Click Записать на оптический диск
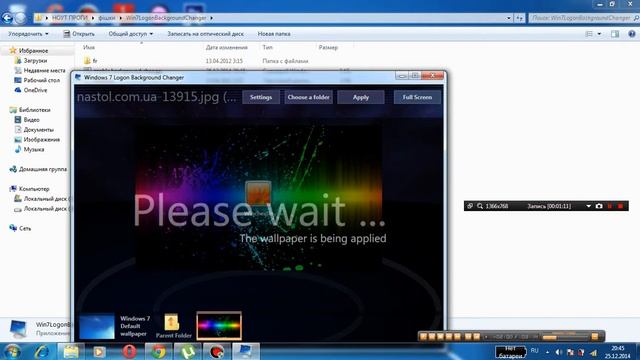 point(205,34)
